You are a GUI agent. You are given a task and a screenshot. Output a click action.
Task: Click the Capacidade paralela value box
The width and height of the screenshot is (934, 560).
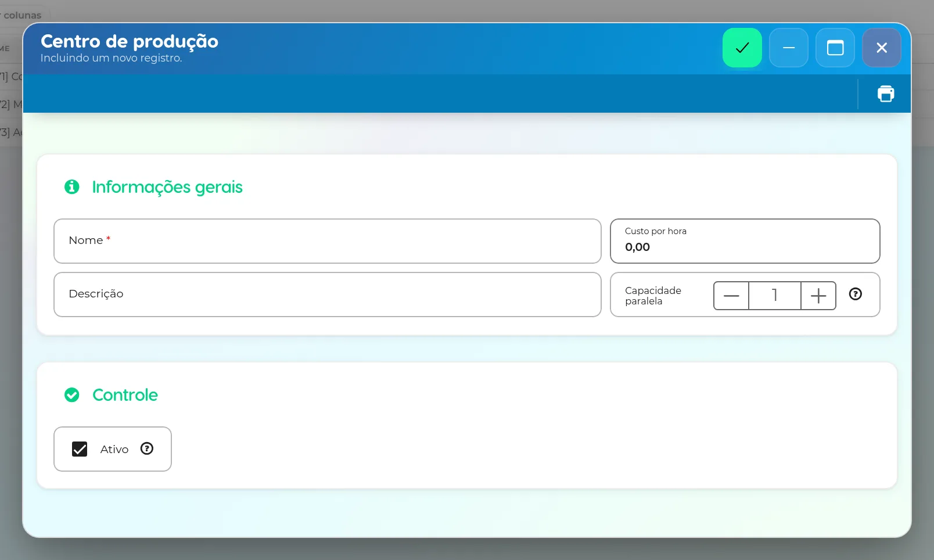point(774,296)
